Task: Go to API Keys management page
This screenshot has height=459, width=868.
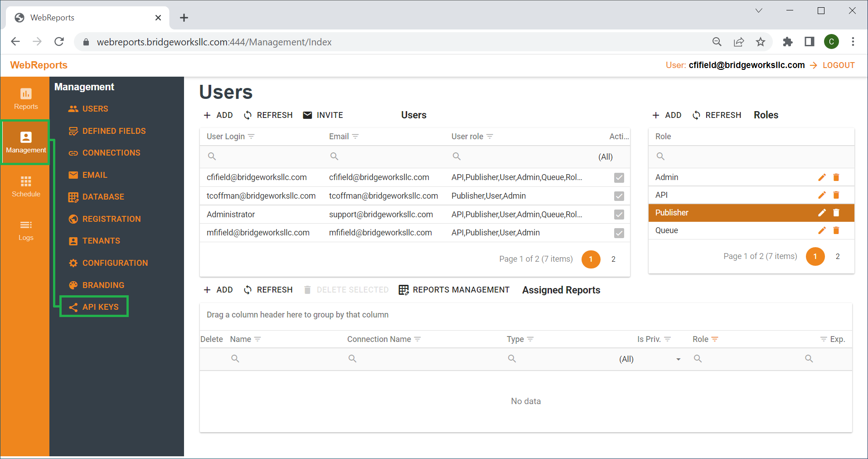Action: [x=94, y=307]
